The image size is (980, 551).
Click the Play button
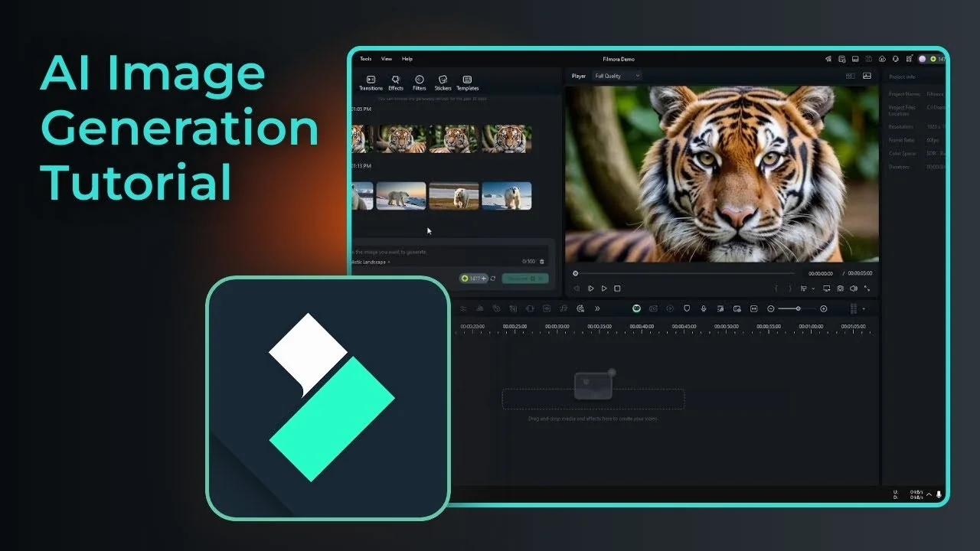point(604,289)
